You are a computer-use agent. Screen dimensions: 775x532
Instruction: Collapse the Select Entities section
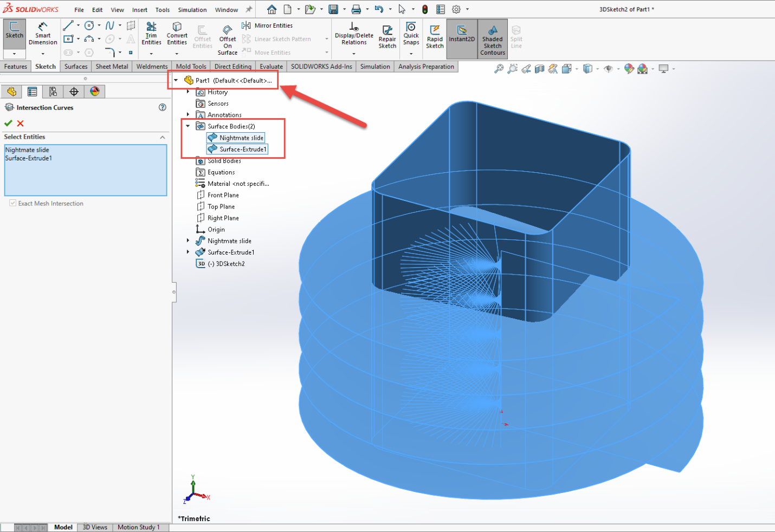(162, 137)
